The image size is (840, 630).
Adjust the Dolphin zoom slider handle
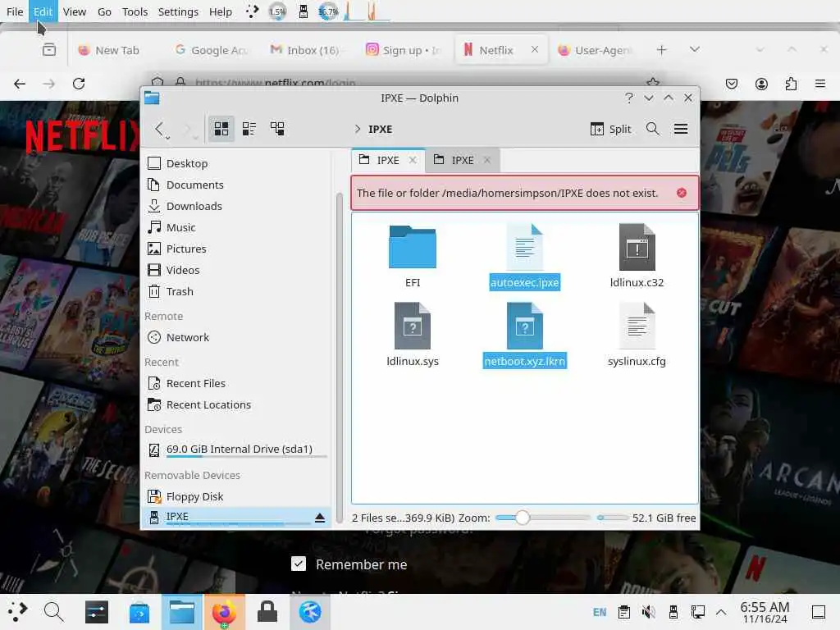pyautogui.click(x=523, y=518)
